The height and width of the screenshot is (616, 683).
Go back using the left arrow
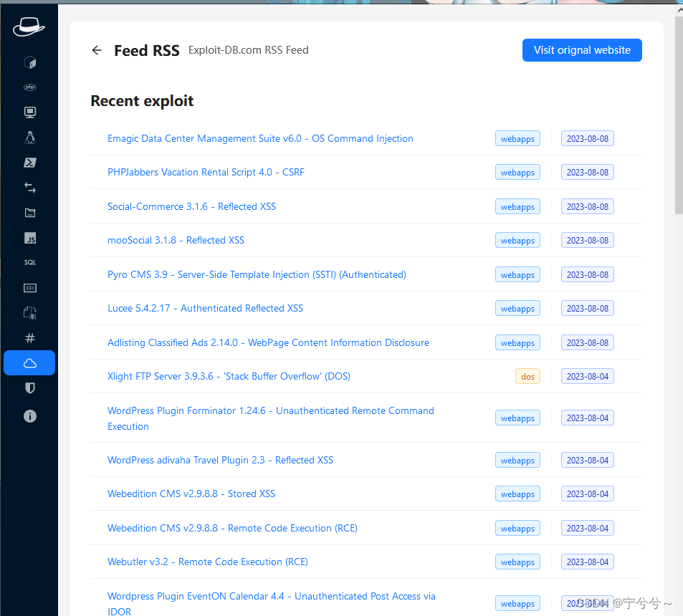pos(97,51)
